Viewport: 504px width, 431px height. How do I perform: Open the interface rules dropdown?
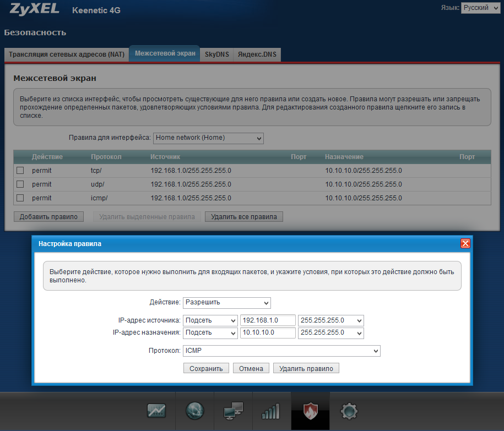pos(208,138)
